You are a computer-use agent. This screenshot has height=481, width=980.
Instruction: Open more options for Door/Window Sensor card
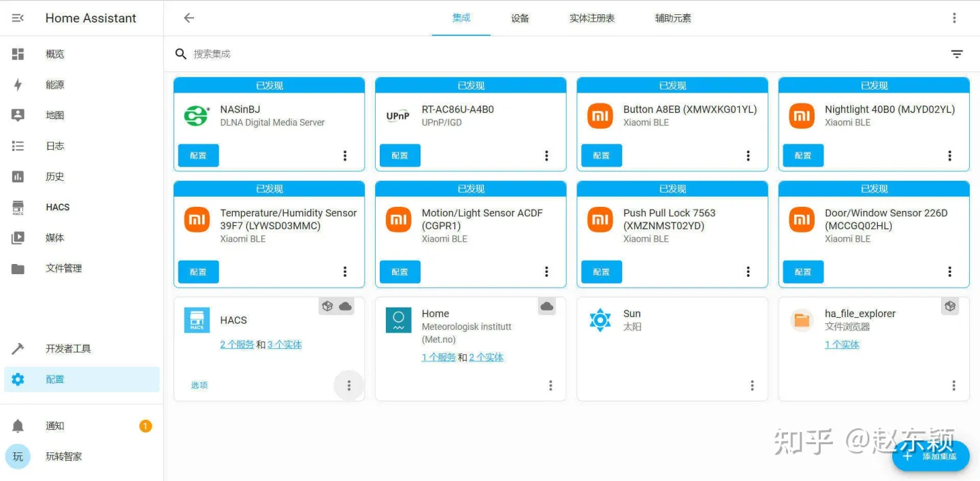(x=949, y=271)
